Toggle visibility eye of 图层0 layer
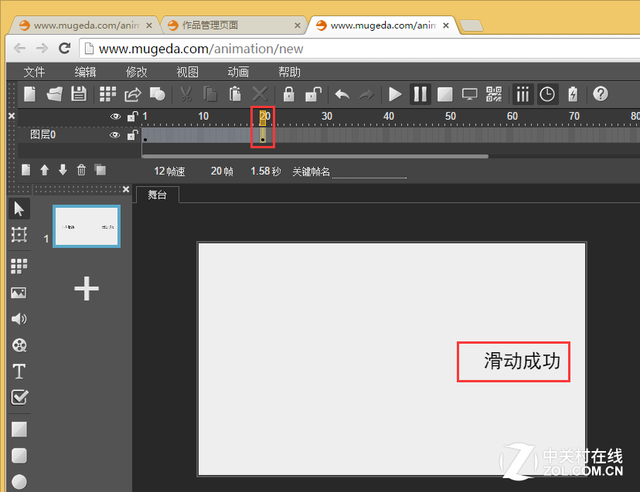640x492 pixels. coord(115,135)
